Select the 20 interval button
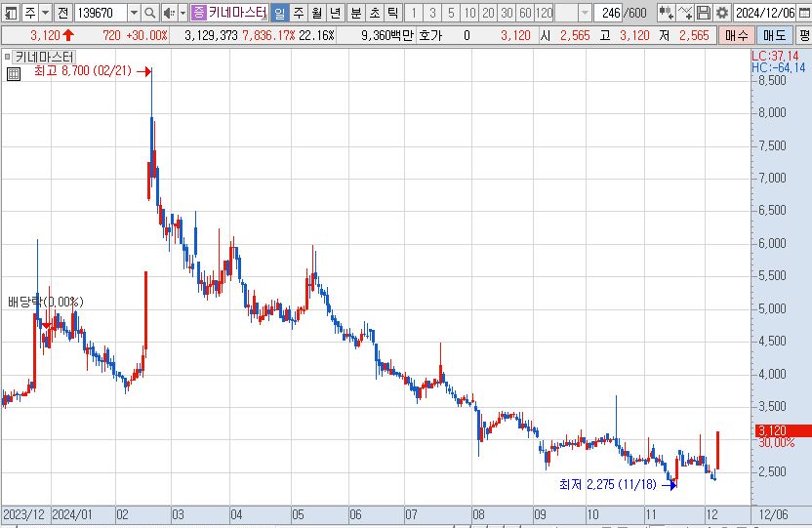This screenshot has width=812, height=528. point(488,13)
